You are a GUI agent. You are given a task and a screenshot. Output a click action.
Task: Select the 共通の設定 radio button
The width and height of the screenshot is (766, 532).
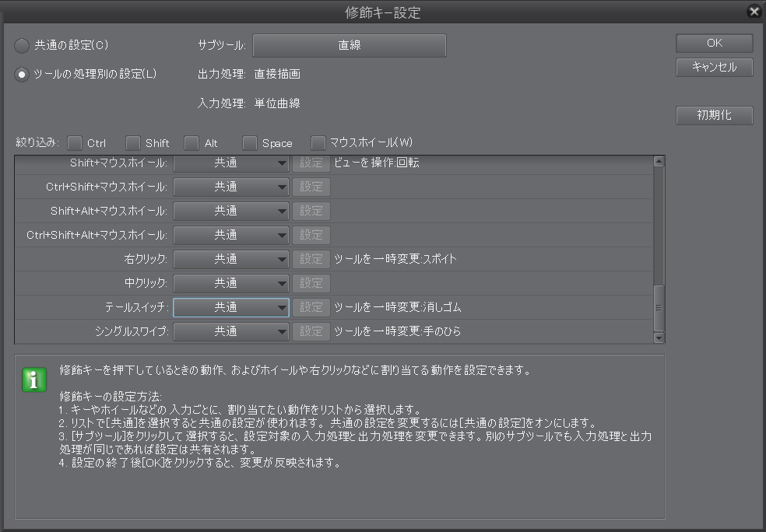[23, 46]
